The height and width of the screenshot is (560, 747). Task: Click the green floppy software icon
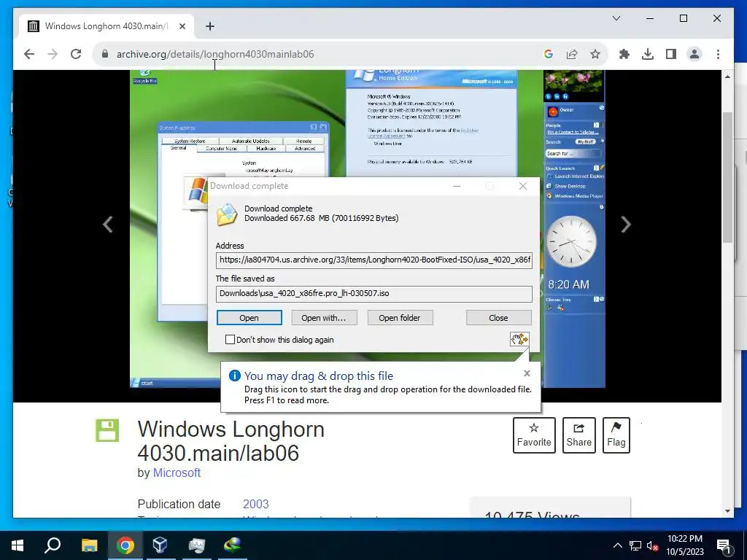tap(107, 430)
